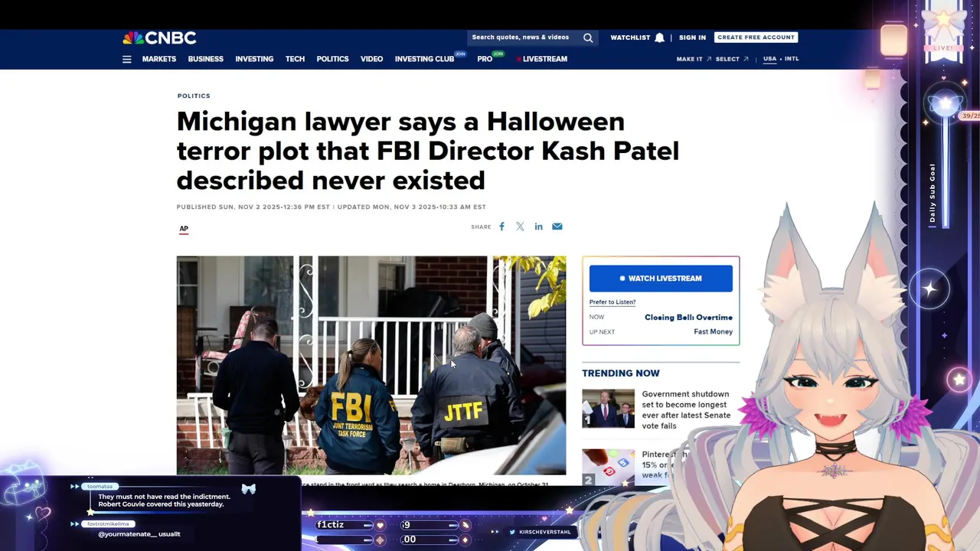This screenshot has height=551, width=980.
Task: Open the Politics menu item
Action: click(332, 59)
